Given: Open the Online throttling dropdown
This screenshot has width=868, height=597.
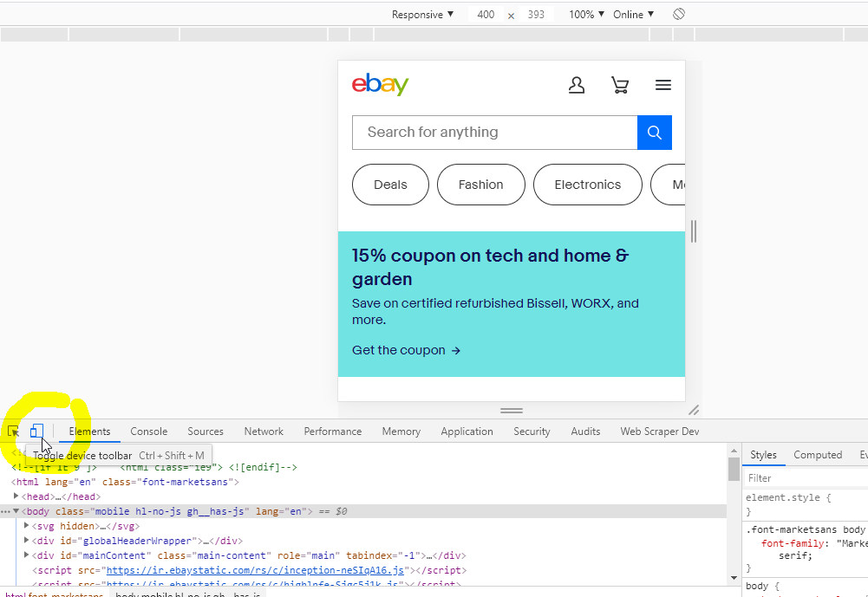Looking at the screenshot, I should point(633,15).
